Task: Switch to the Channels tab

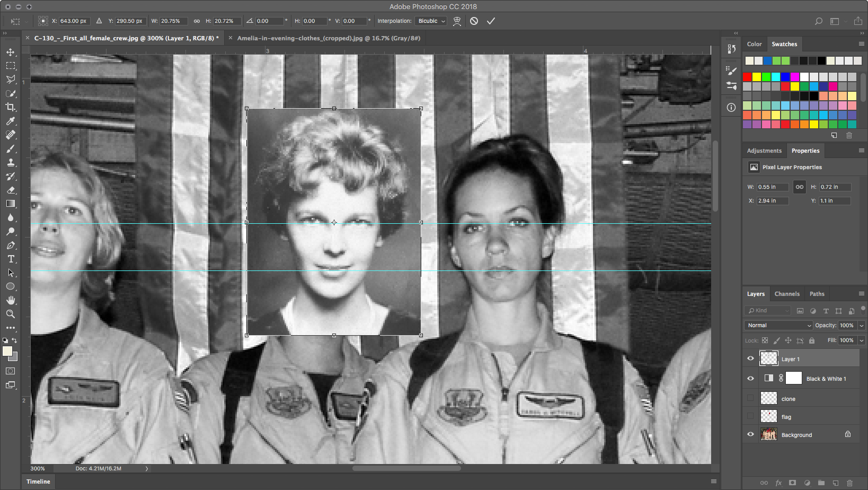Action: coord(786,294)
